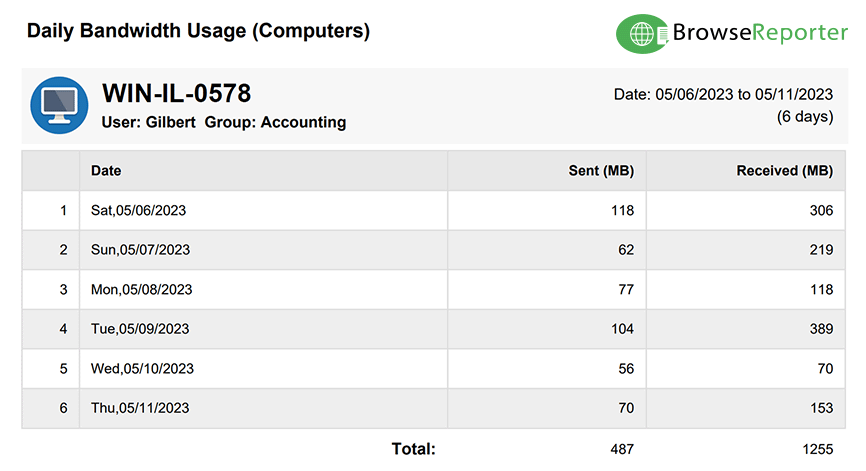
Task: Click row number 1 in the table
Action: [x=64, y=210]
